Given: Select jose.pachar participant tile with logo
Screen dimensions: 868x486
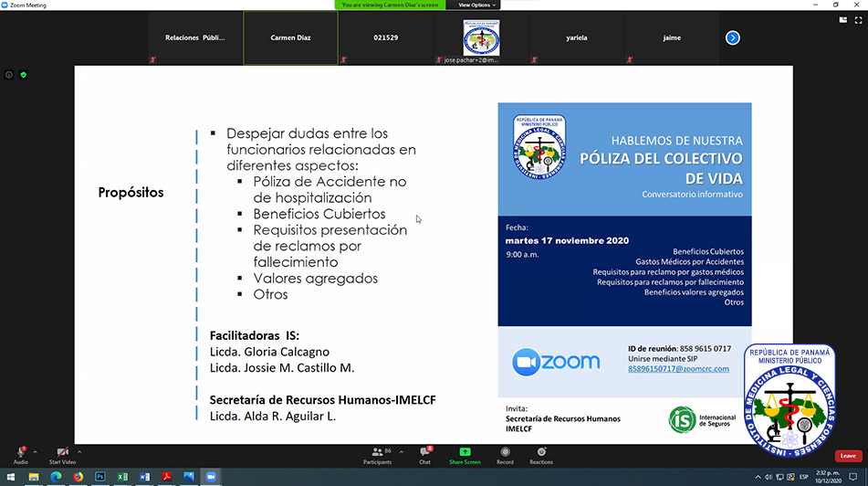Looking at the screenshot, I should tap(481, 37).
